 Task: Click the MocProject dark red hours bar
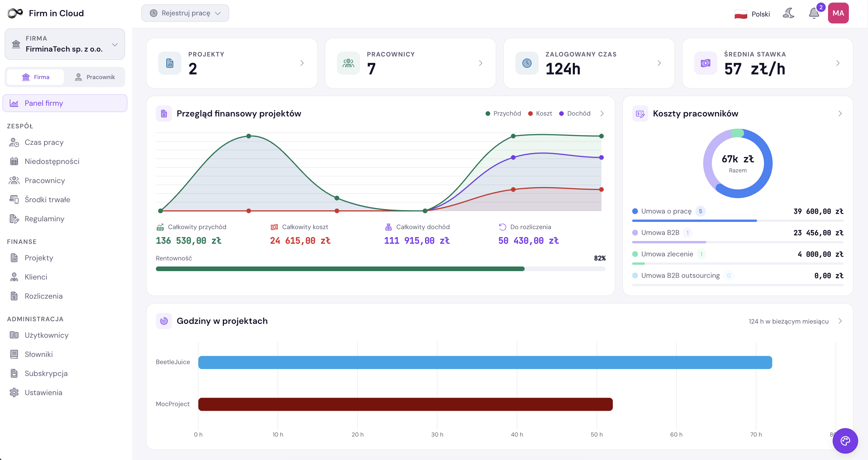405,404
